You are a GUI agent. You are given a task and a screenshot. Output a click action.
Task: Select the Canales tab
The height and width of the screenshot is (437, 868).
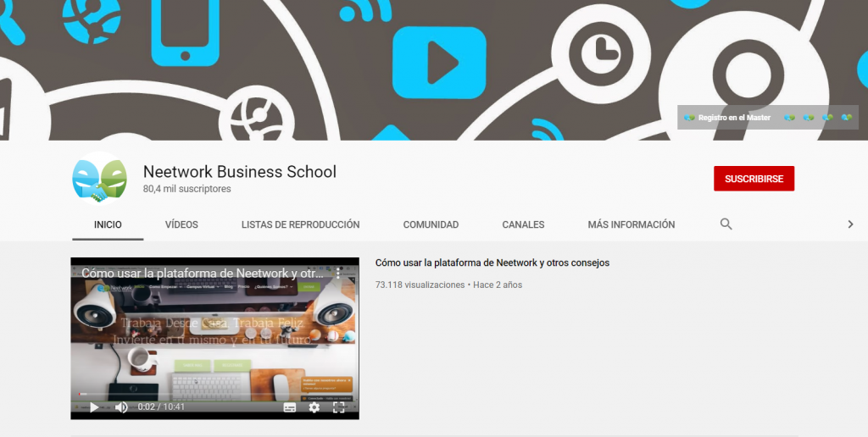tap(523, 224)
